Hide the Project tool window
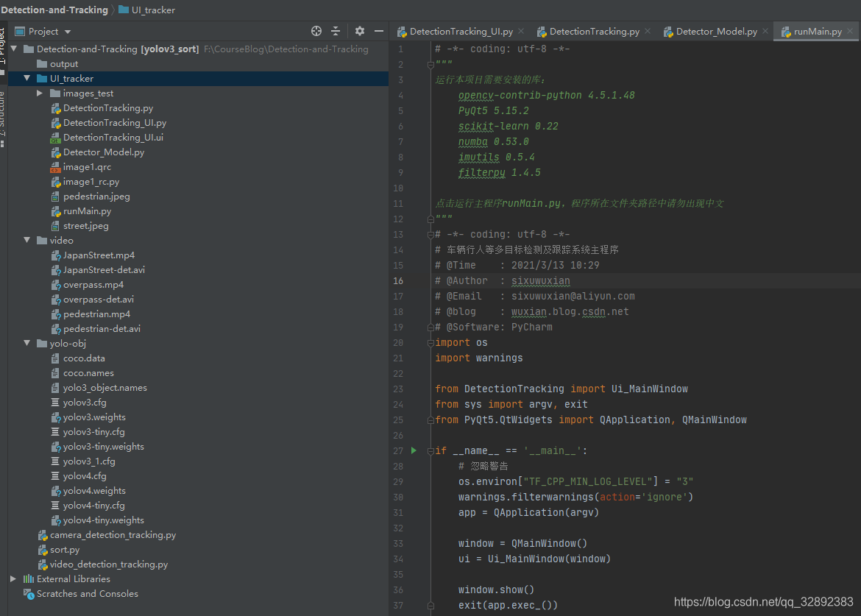861x616 pixels. (x=379, y=32)
